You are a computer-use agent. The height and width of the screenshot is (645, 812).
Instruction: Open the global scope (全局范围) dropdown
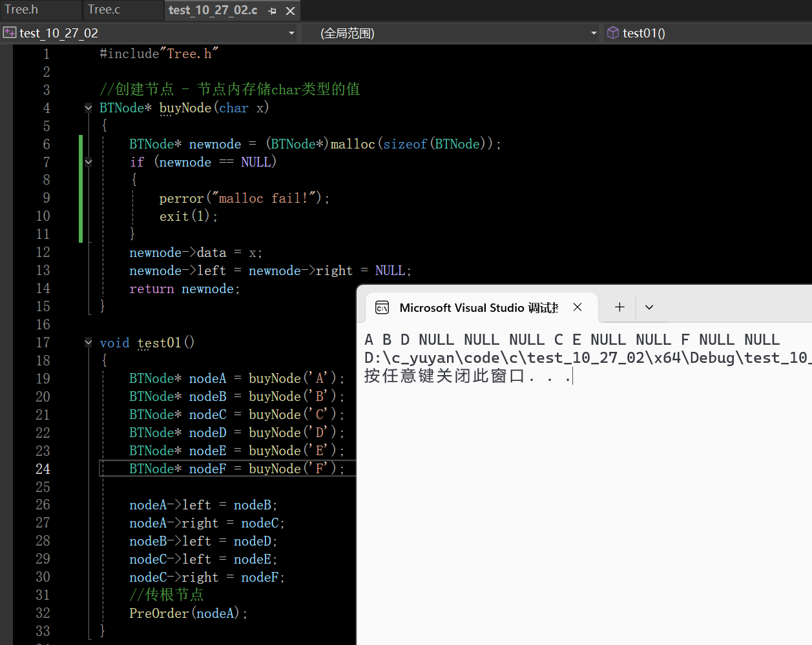click(x=594, y=33)
